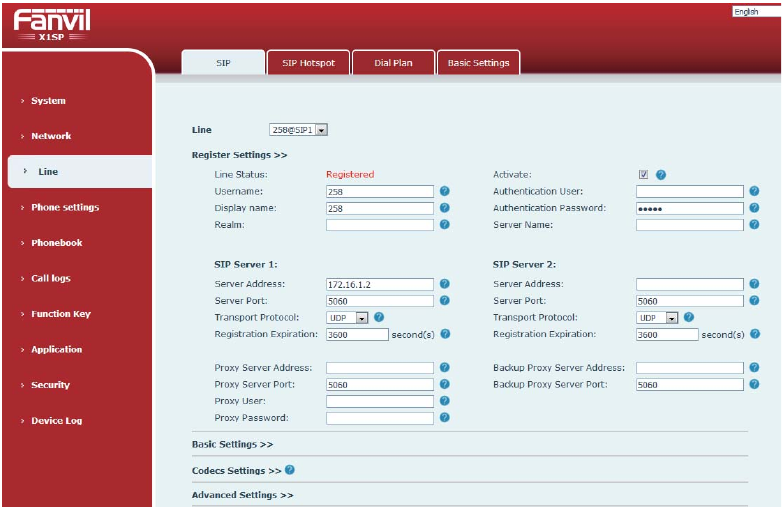Screen dimensions: 782x507
Task: Open SIP Server 1 Transport Protocol dropdown
Action: click(347, 318)
